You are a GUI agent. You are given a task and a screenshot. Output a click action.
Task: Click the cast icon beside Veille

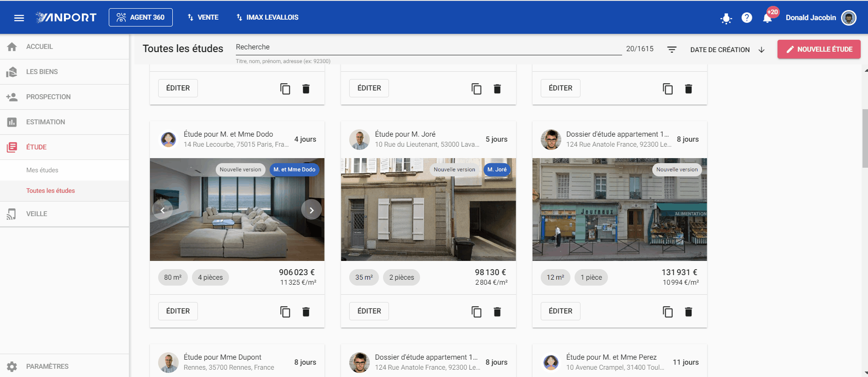pyautogui.click(x=12, y=214)
